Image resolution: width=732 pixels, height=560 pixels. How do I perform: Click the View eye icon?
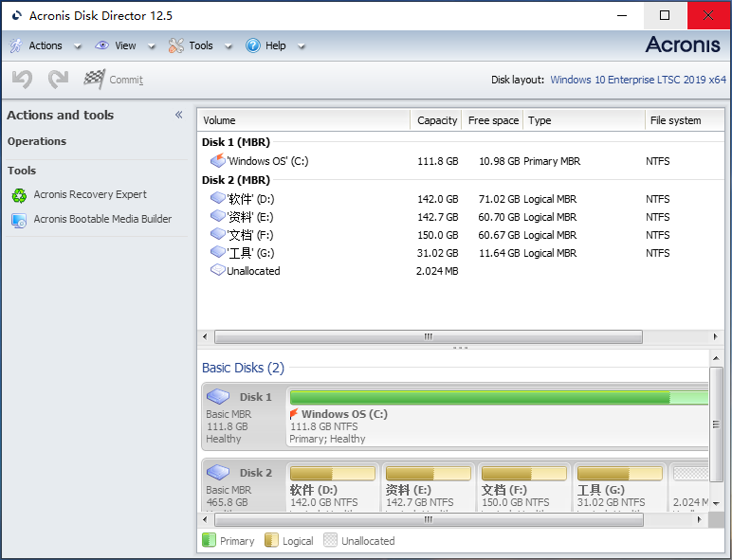point(101,45)
